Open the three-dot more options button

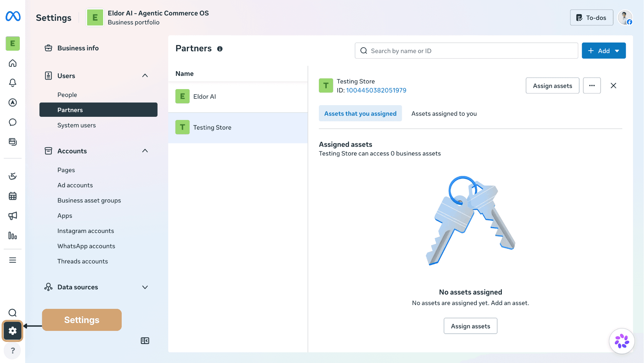pyautogui.click(x=592, y=86)
